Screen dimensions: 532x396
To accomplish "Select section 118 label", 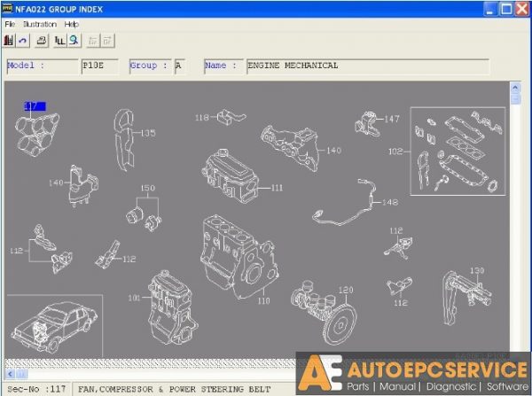I will (202, 117).
